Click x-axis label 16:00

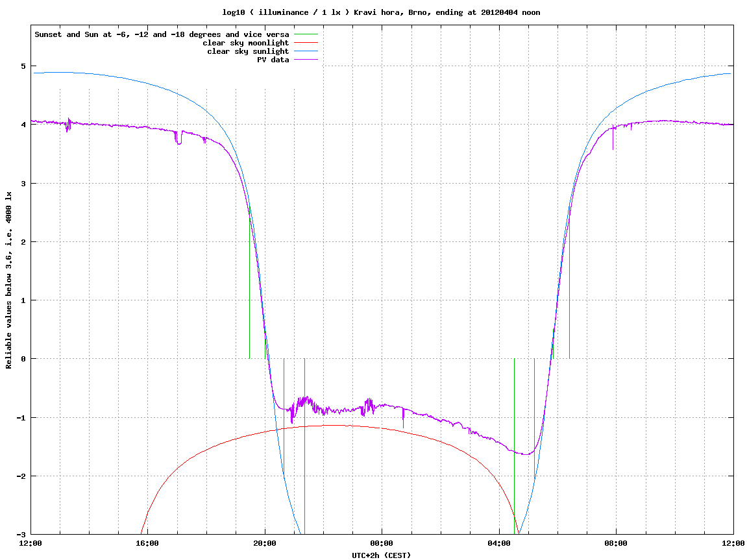[148, 543]
